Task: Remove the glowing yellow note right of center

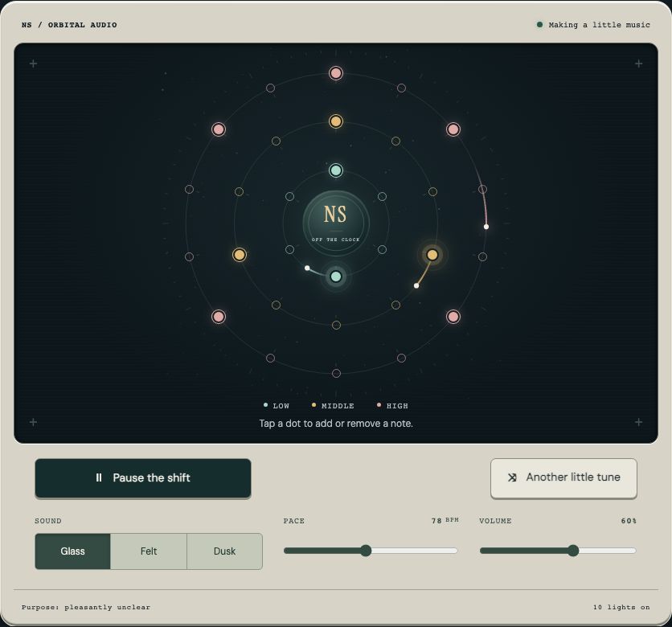Action: (x=432, y=255)
